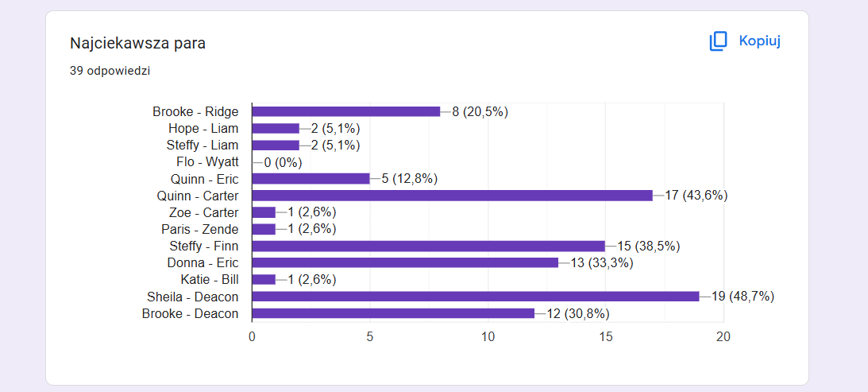
Task: Click the Brooke - Deacon bar
Action: [x=394, y=313]
